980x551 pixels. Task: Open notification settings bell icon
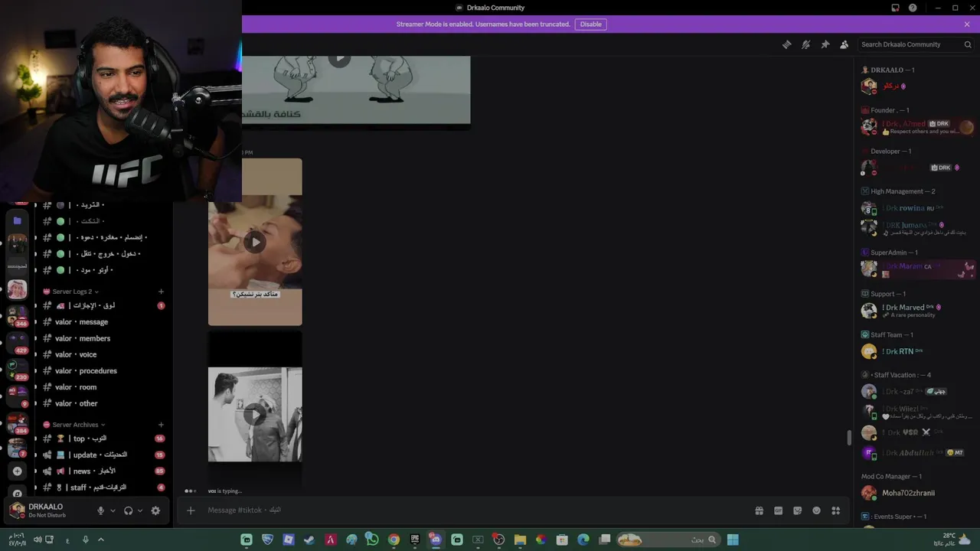(805, 44)
